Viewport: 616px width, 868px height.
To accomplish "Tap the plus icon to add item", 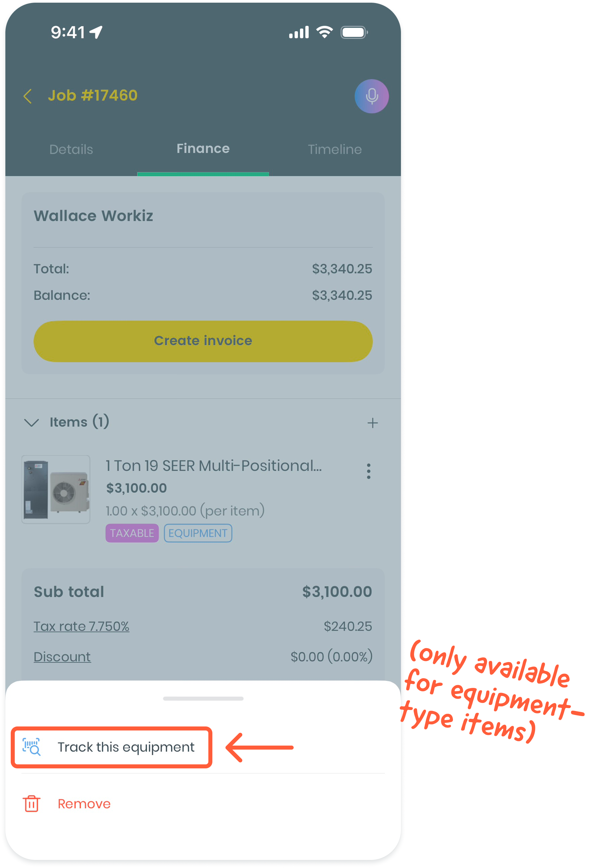I will pos(372,423).
